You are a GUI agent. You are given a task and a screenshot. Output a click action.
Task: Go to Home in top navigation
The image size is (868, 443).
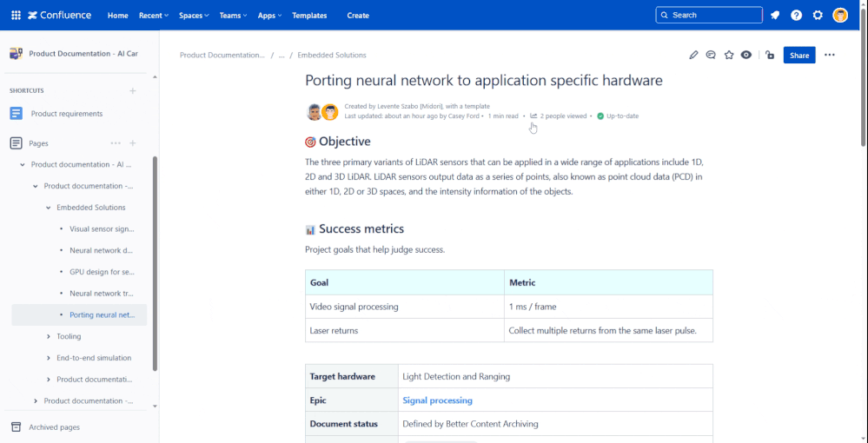pyautogui.click(x=118, y=16)
